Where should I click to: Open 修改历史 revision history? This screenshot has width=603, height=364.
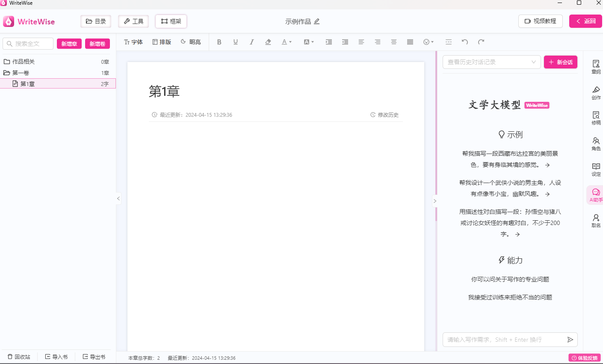tap(384, 115)
